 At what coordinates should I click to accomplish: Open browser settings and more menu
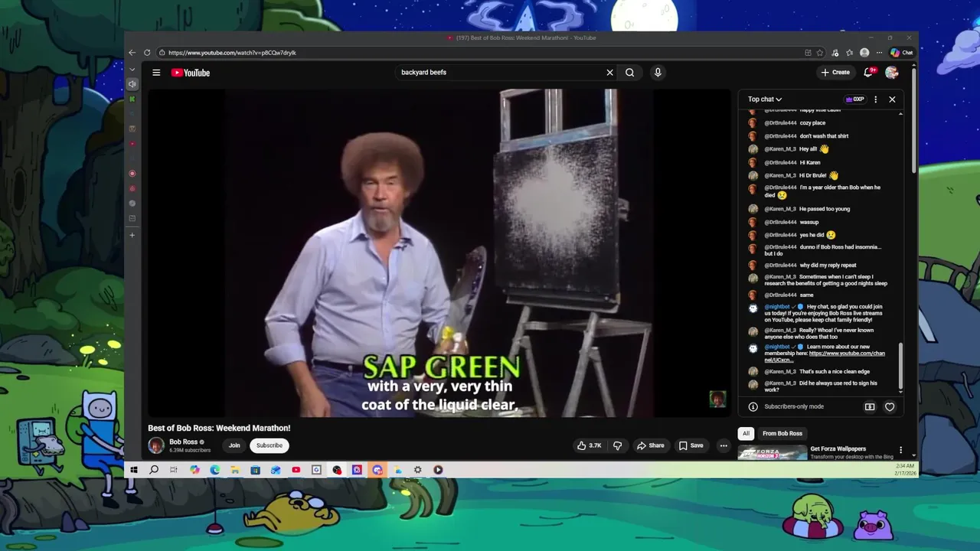[x=879, y=53]
